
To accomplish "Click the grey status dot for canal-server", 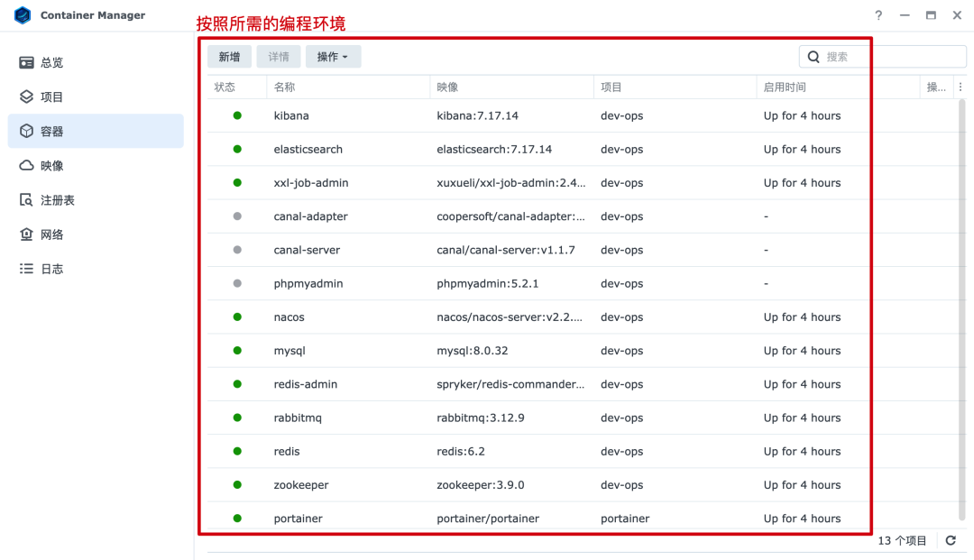I will tap(237, 250).
